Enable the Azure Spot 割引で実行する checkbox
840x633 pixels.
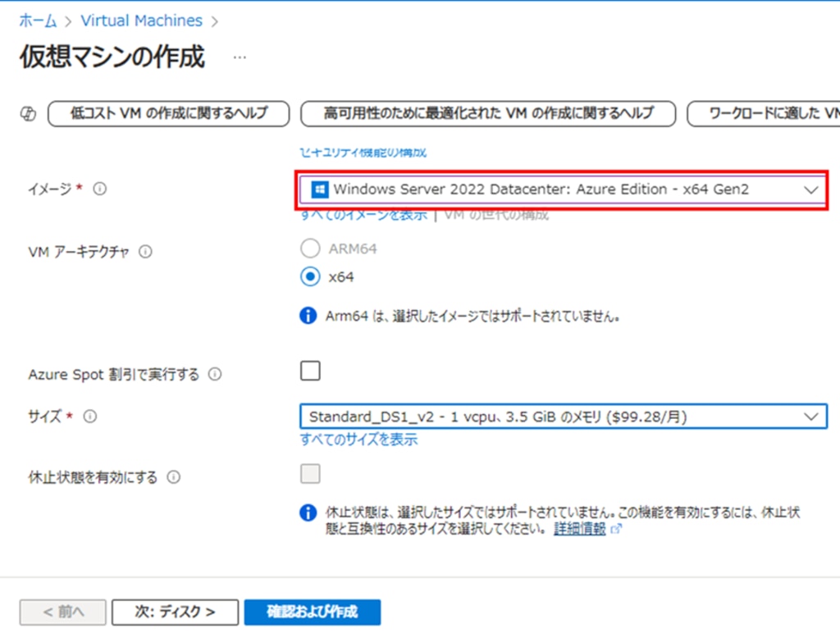[310, 371]
